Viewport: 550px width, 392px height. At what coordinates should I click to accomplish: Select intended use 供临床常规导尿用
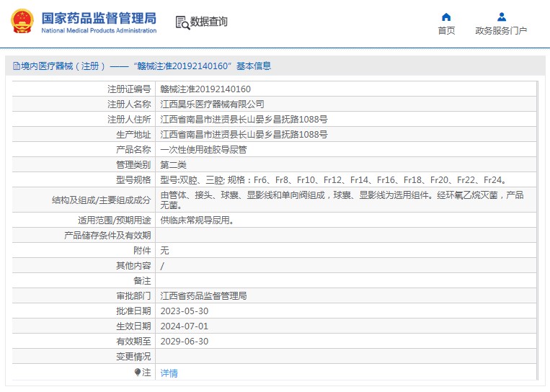click(197, 220)
